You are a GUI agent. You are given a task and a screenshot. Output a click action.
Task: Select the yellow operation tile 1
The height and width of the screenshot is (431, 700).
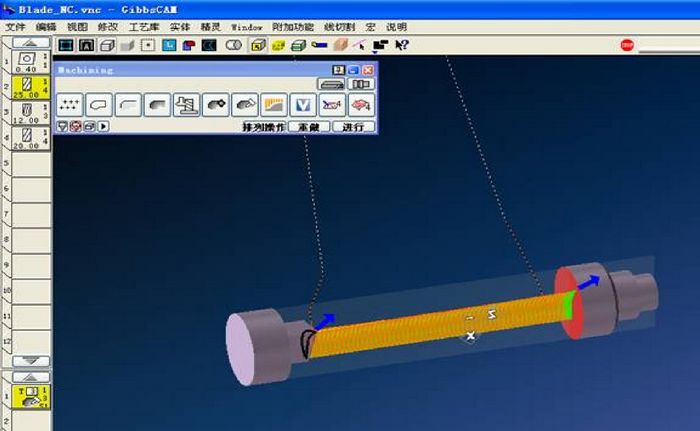point(30,397)
